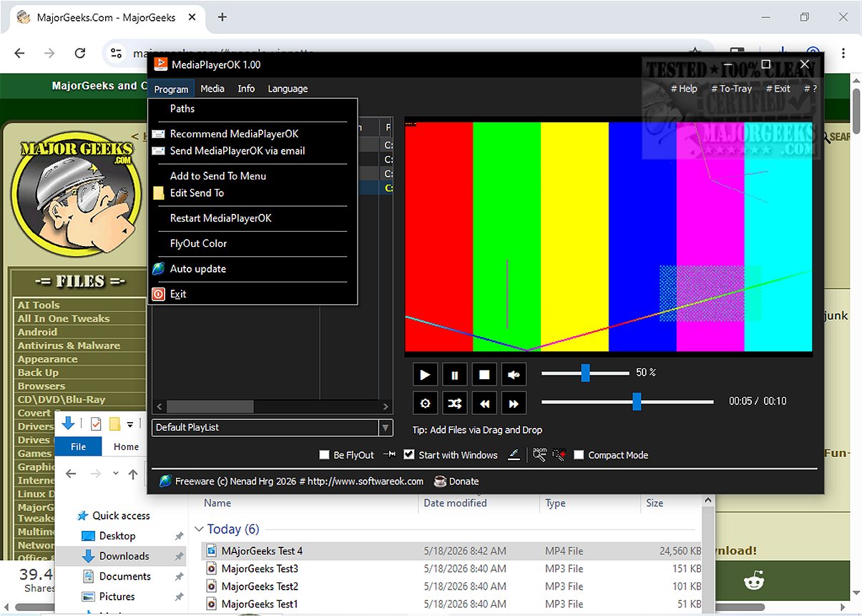Select the MajorGeeks Test3 file
This screenshot has width=862, height=616.
pos(260,569)
